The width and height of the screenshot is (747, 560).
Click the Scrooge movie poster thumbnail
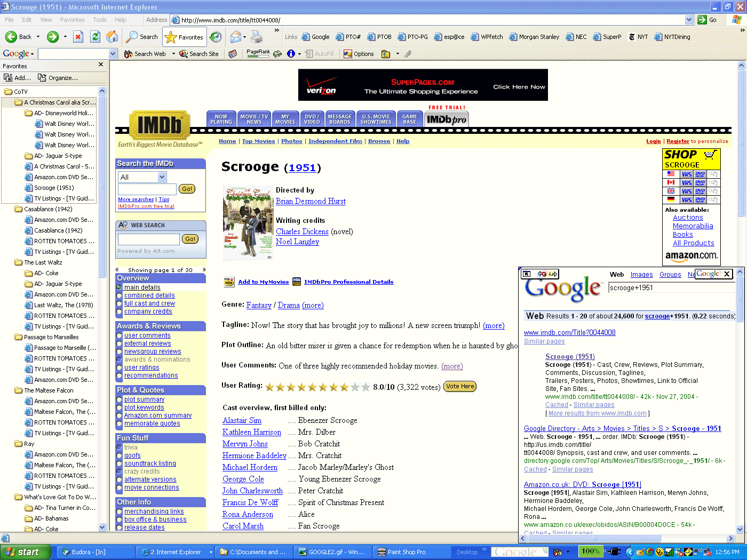(x=248, y=223)
